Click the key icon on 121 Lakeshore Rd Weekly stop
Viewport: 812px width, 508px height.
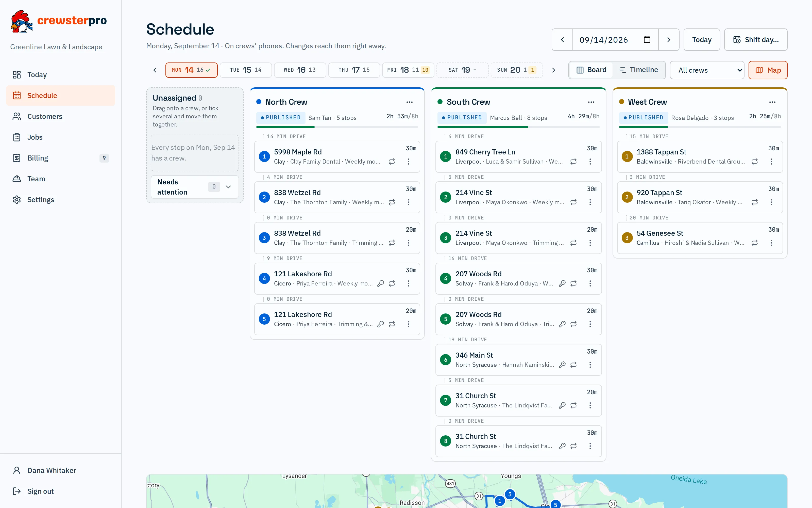(380, 283)
